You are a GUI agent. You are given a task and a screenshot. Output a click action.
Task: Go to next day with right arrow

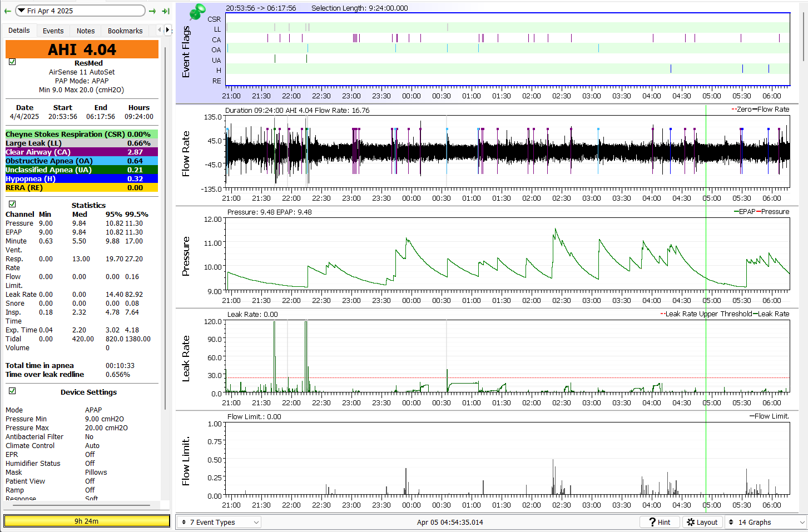[x=153, y=11]
